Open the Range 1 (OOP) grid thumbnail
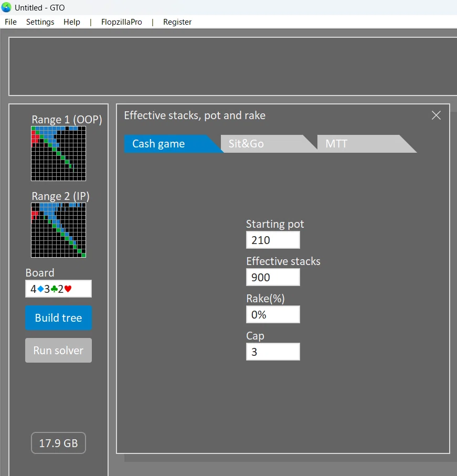457x476 pixels. pyautogui.click(x=59, y=154)
